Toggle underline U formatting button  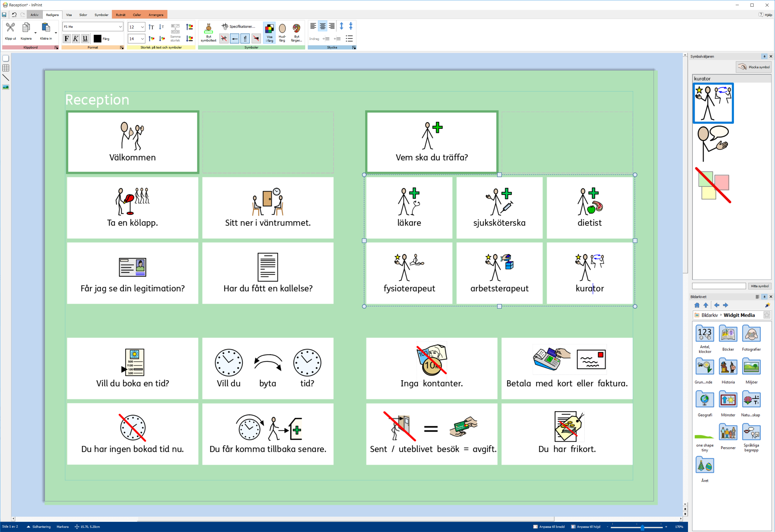coord(85,39)
